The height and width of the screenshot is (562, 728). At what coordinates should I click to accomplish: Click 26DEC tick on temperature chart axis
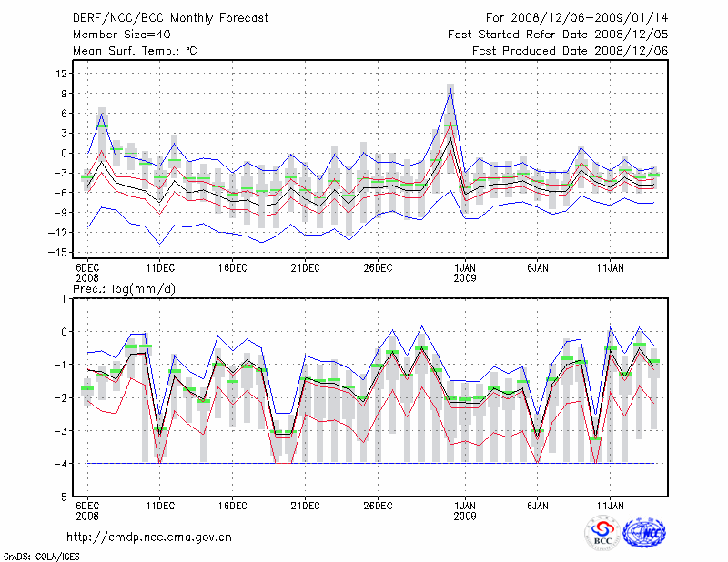click(378, 268)
